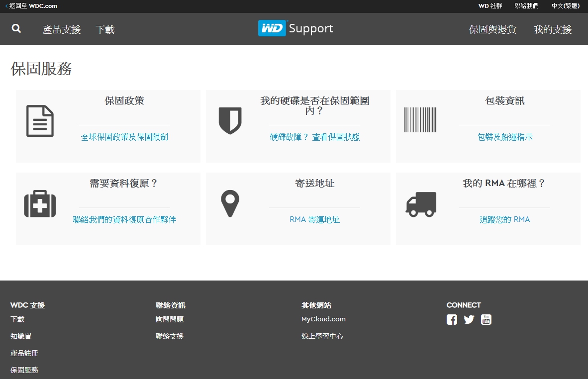588x379 pixels.
Task: Open the WD Facebook page icon
Action: [x=452, y=319]
